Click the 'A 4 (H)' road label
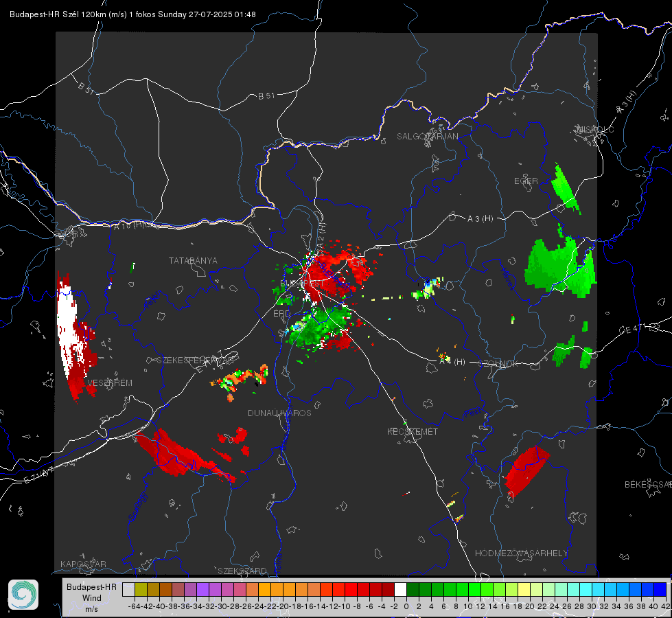The height and width of the screenshot is (618, 672). point(452,362)
